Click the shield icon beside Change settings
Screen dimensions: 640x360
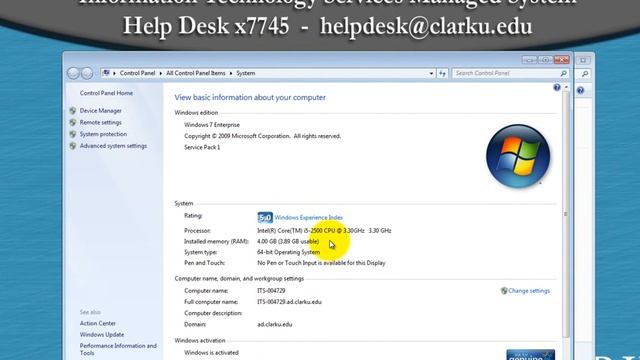504,291
